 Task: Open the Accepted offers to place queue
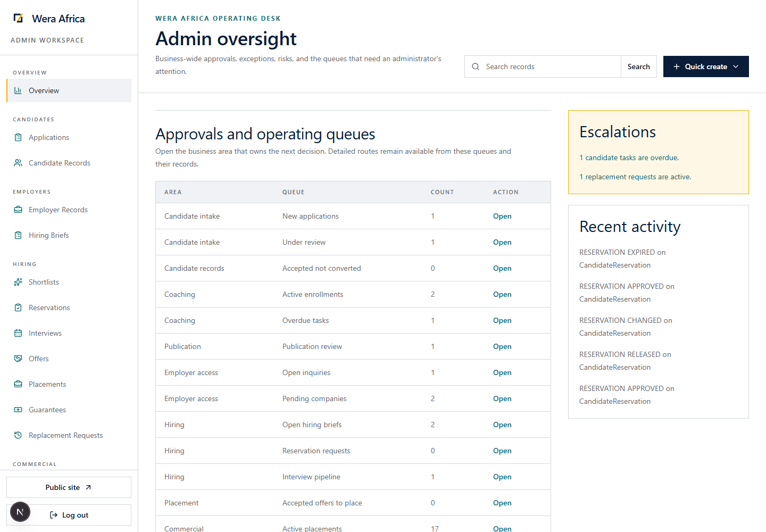pyautogui.click(x=502, y=503)
